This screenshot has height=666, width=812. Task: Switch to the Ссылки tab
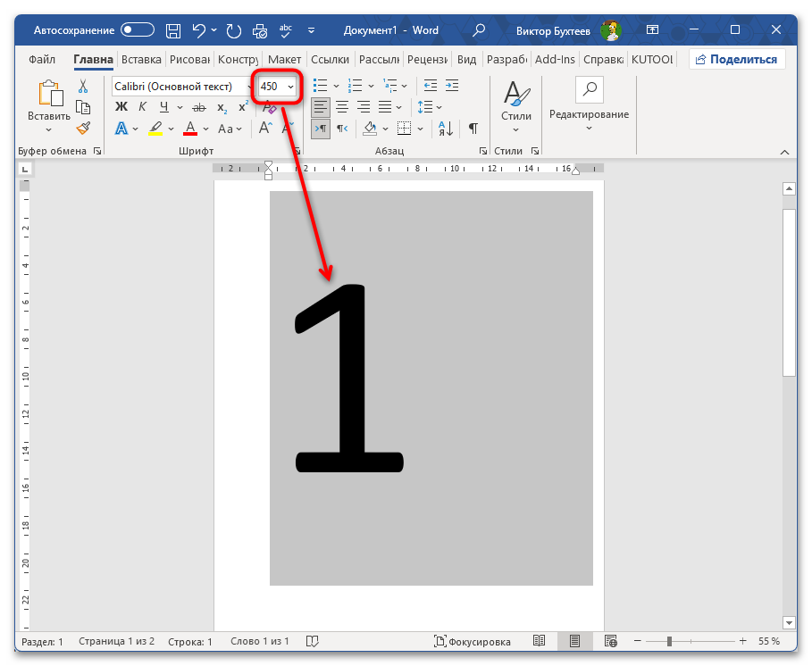pyautogui.click(x=330, y=60)
